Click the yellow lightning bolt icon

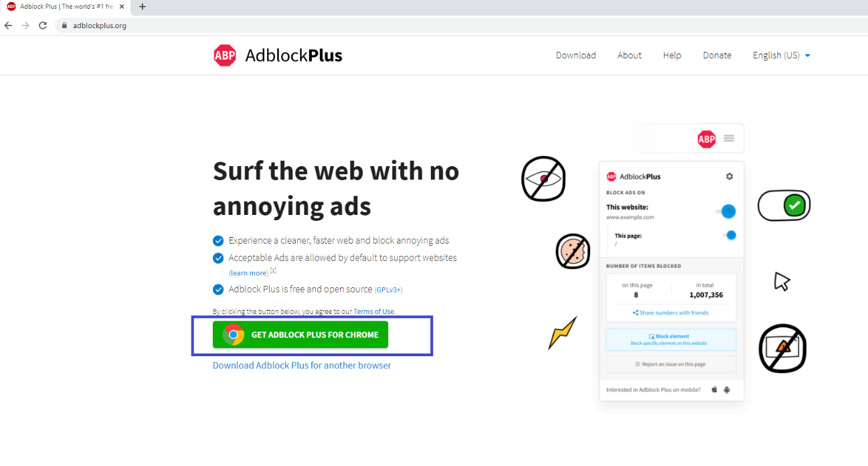562,333
